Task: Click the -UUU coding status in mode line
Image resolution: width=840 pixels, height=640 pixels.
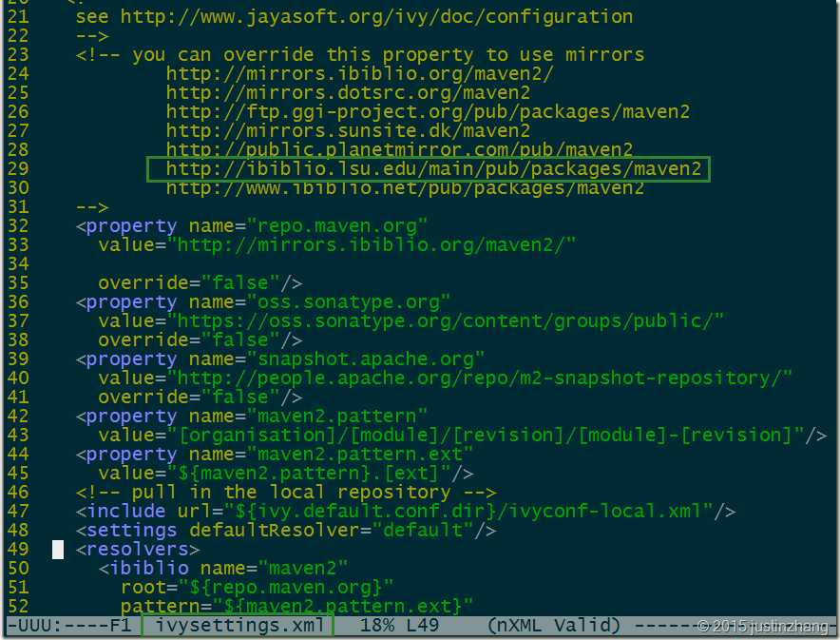Action: click(35, 625)
